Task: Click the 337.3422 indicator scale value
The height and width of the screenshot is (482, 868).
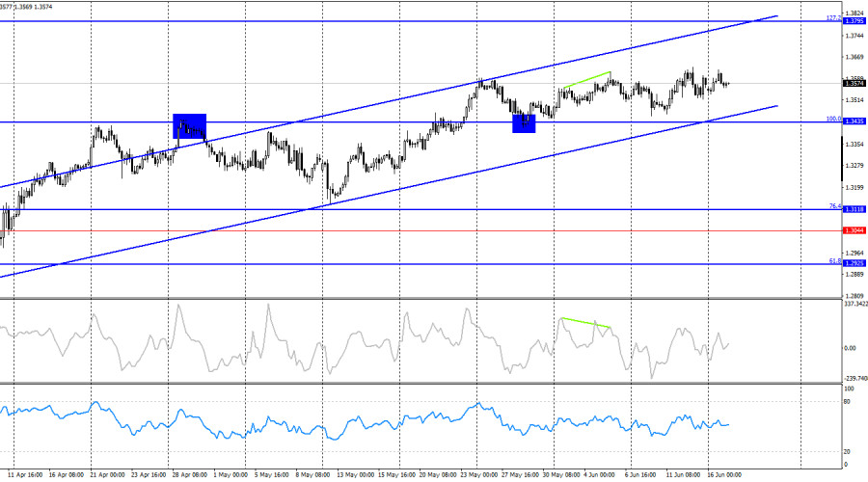Action: (x=855, y=304)
